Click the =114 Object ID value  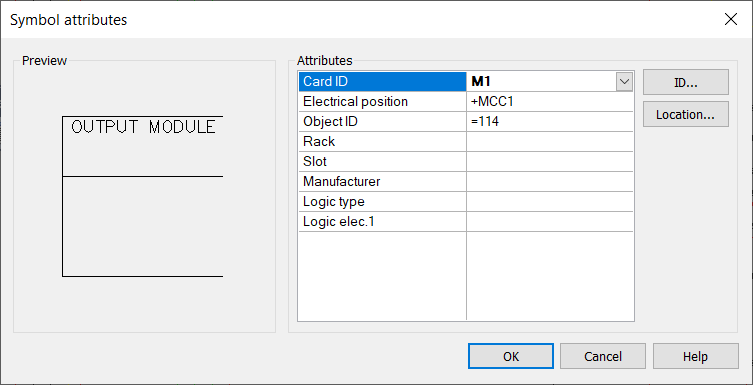549,122
